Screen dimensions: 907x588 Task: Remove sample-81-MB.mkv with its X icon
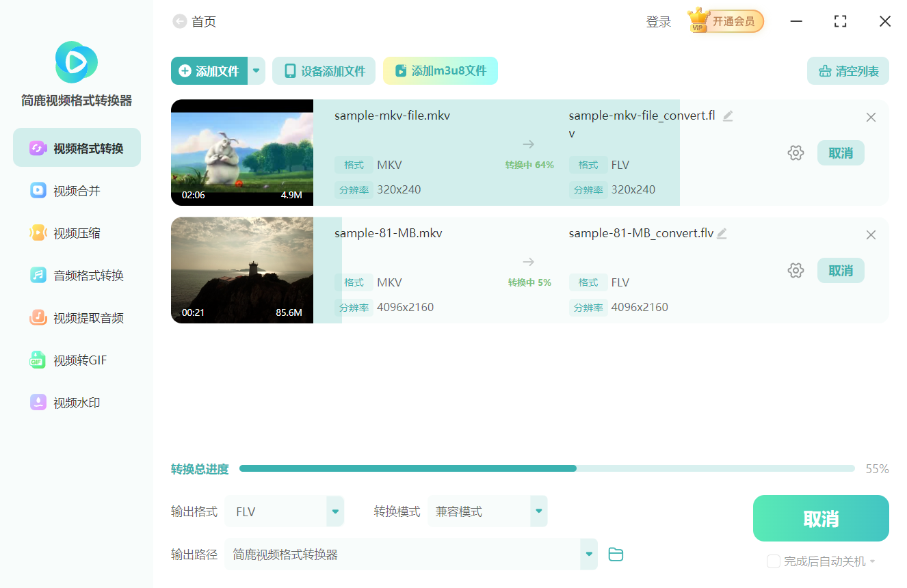point(871,235)
